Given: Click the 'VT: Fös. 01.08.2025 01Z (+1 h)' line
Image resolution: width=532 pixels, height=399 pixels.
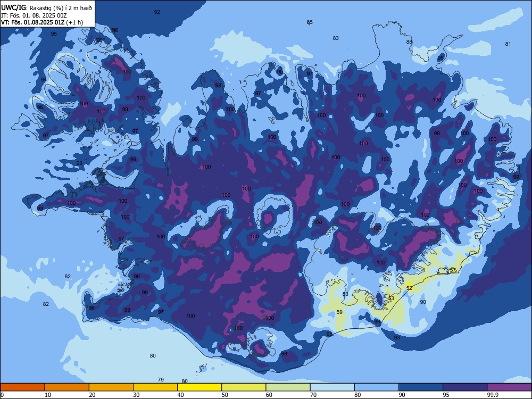Looking at the screenshot, I should (42, 22).
